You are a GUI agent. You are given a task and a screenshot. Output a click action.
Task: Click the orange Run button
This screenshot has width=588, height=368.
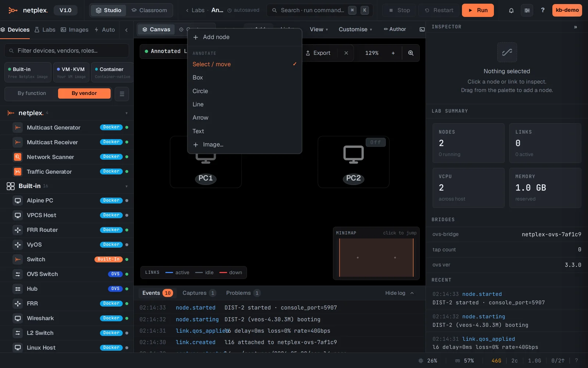(478, 10)
